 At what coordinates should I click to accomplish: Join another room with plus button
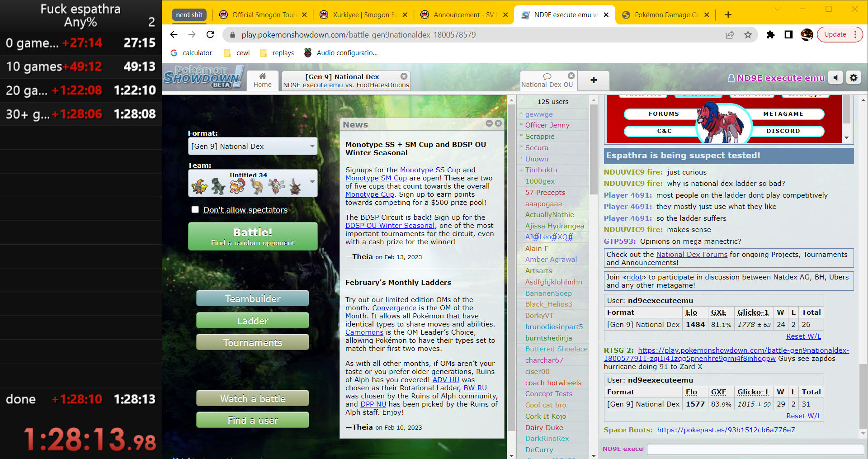pyautogui.click(x=594, y=80)
